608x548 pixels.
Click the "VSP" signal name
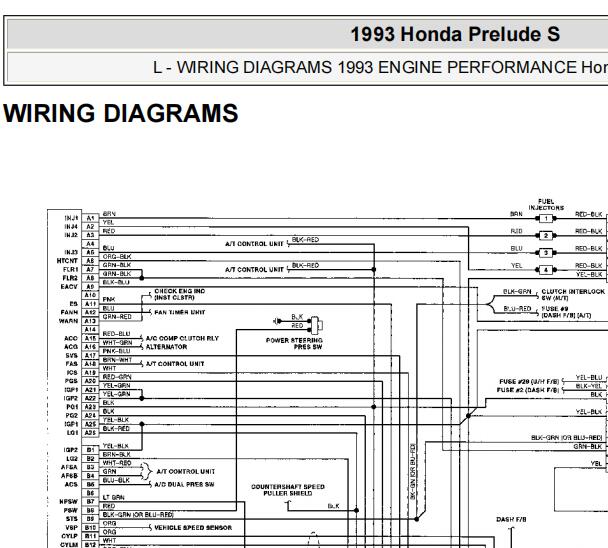pos(72,527)
